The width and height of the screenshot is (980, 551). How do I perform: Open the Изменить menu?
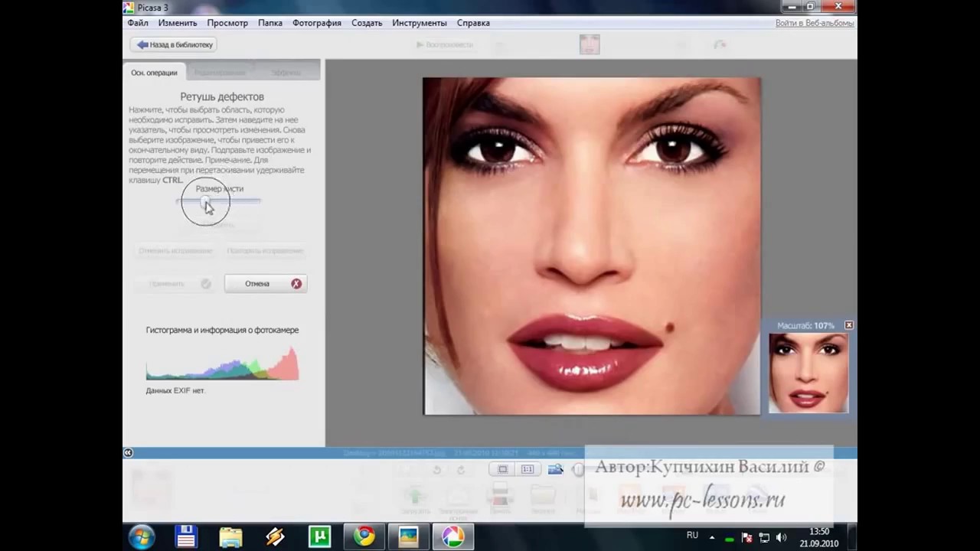178,23
